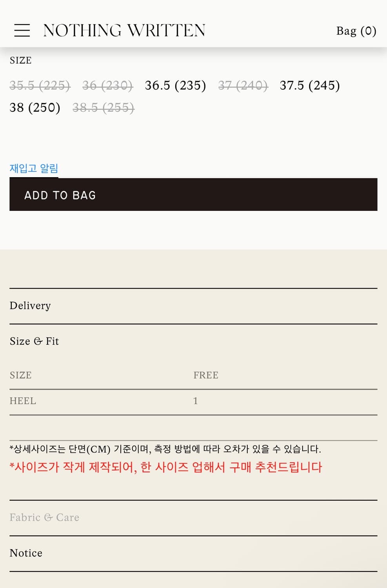This screenshot has height=588, width=387.
Task: Open the 재입고 알림 restock notification link
Action: pyautogui.click(x=34, y=168)
